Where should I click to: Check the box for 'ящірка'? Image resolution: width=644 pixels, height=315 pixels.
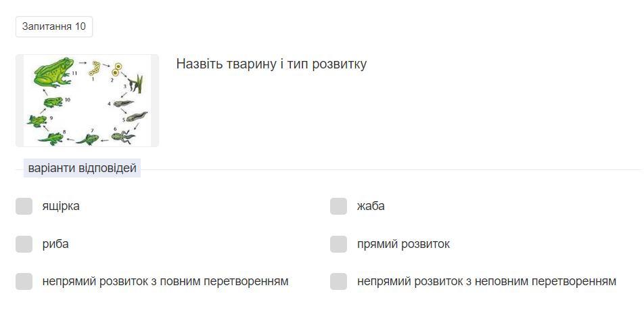(24, 207)
